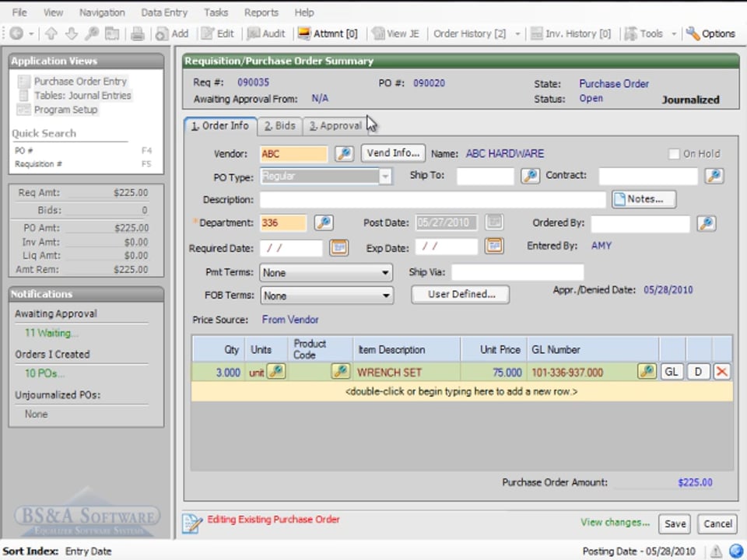Viewport: 747px width, 560px height.
Task: Select Tables: Journal Entries view
Action: (x=82, y=96)
